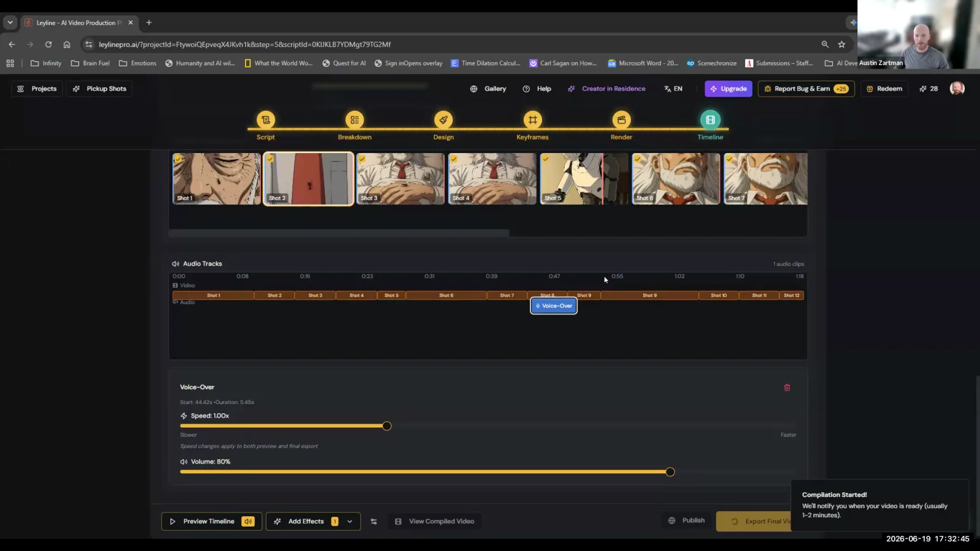Select Shot 1 segment on video track
This screenshot has width=980, height=551.
point(213,296)
